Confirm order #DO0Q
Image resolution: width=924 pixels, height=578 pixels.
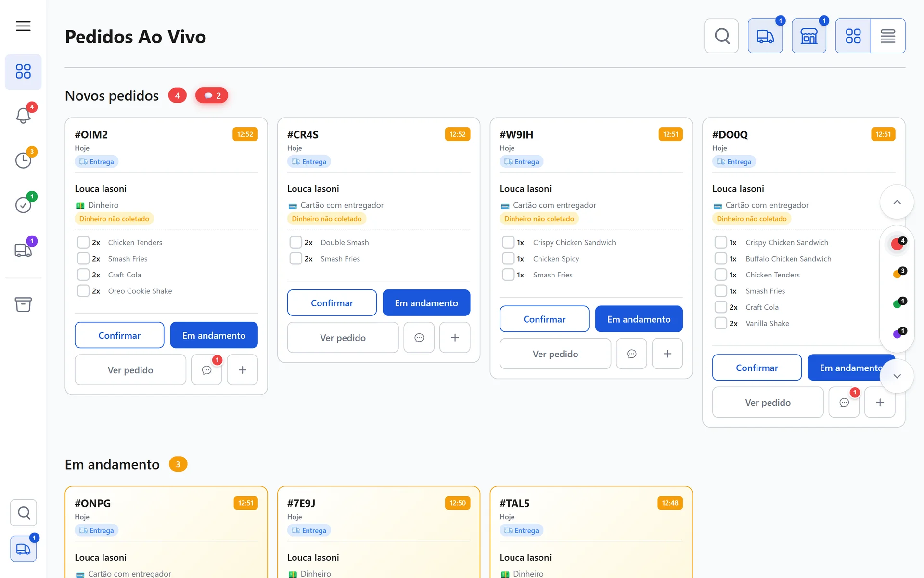coord(757,368)
